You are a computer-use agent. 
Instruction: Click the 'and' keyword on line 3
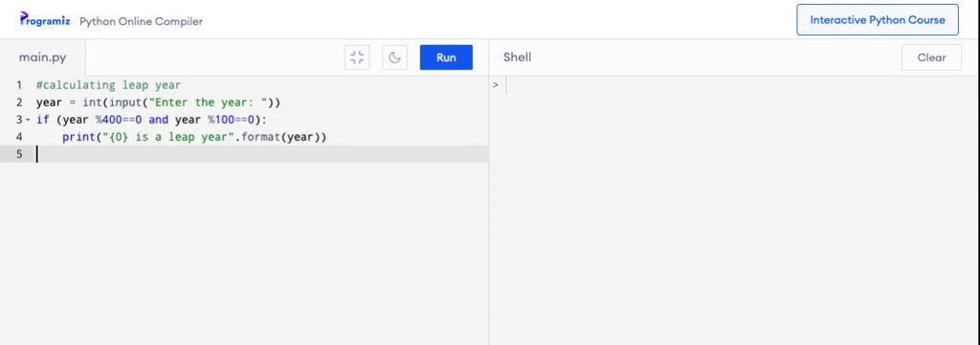pos(158,120)
